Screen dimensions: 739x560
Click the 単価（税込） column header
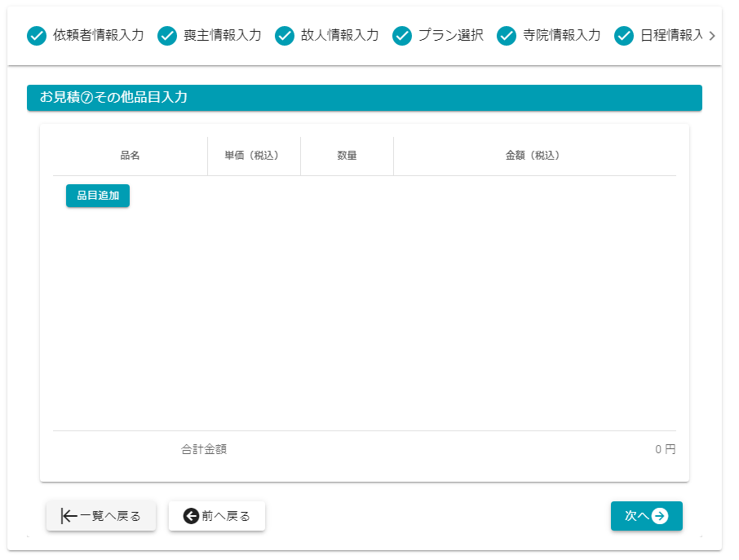click(254, 156)
